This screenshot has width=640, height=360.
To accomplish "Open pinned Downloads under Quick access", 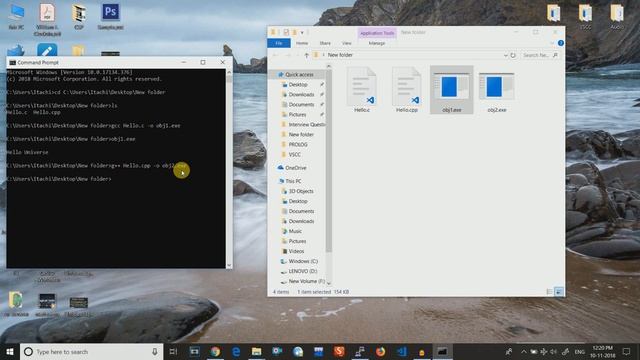I will point(301,95).
